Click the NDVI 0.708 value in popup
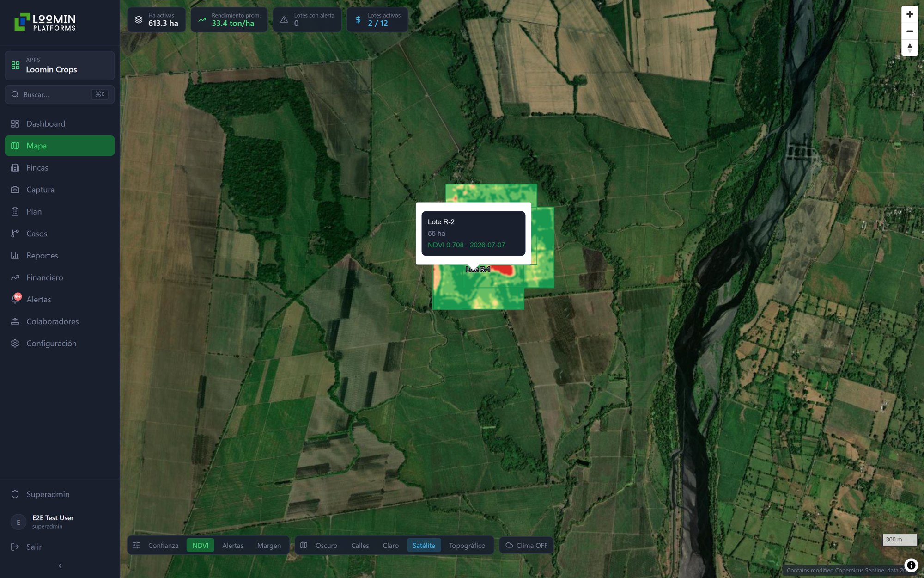Image resolution: width=924 pixels, height=578 pixels. click(445, 245)
